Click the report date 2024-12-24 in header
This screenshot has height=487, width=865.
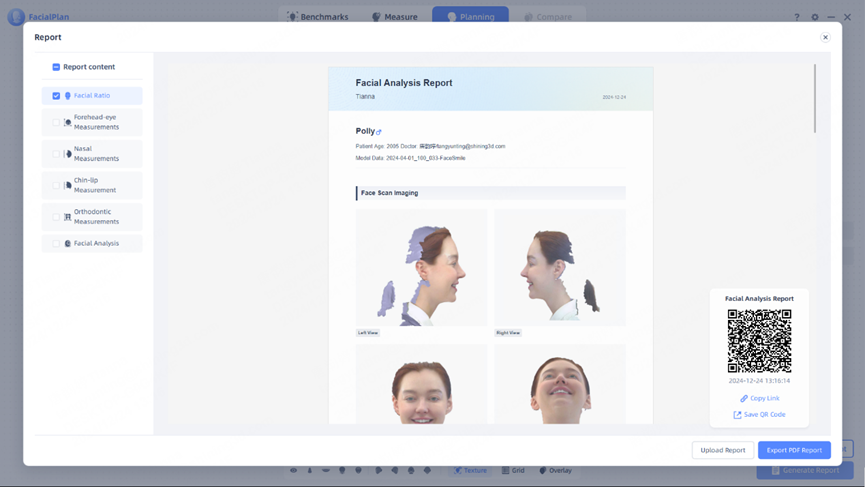pyautogui.click(x=614, y=97)
